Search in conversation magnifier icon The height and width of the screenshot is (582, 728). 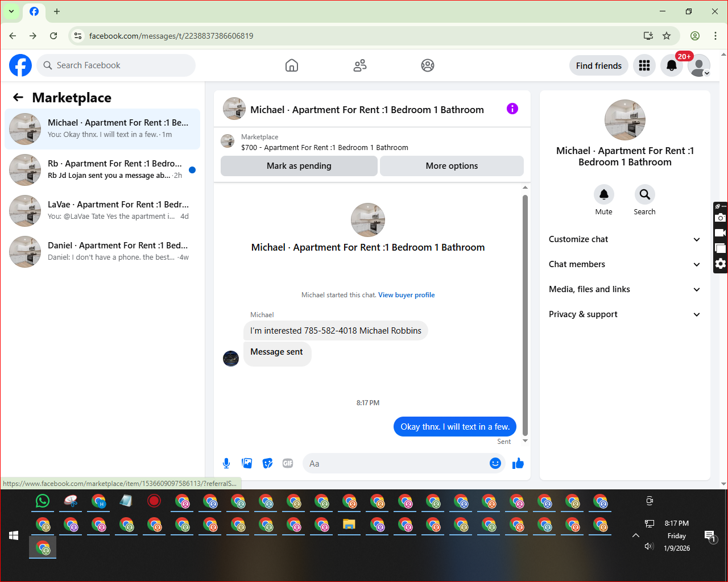(644, 194)
